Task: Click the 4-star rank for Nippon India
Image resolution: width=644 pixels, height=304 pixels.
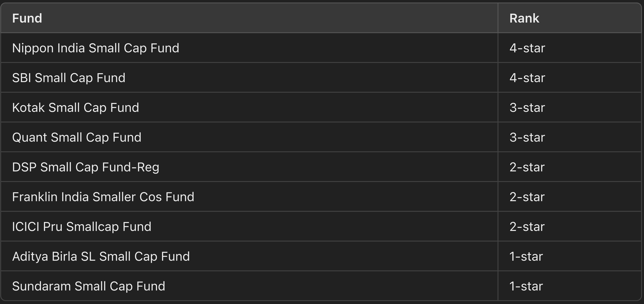Action: tap(527, 48)
